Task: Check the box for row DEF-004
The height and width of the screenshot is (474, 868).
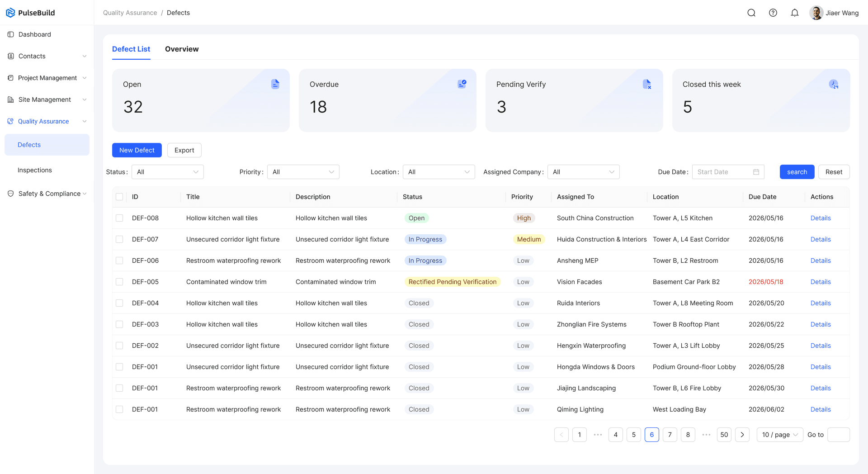Action: click(x=119, y=303)
